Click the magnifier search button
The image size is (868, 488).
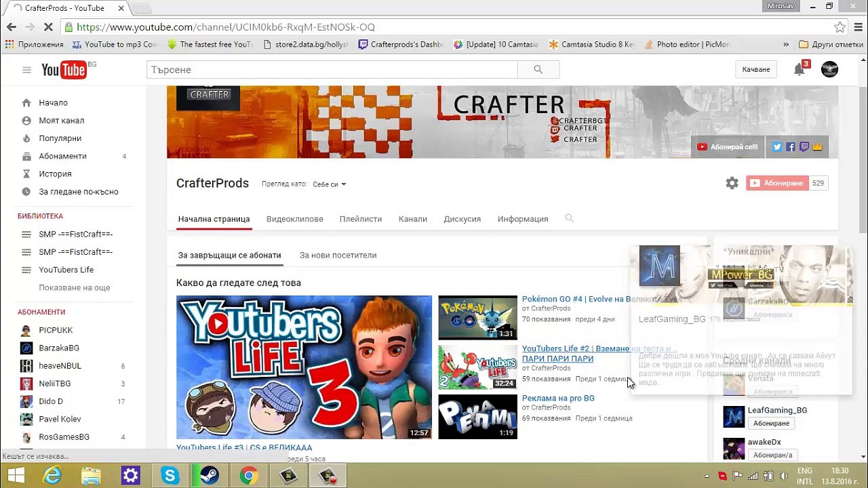pyautogui.click(x=538, y=70)
